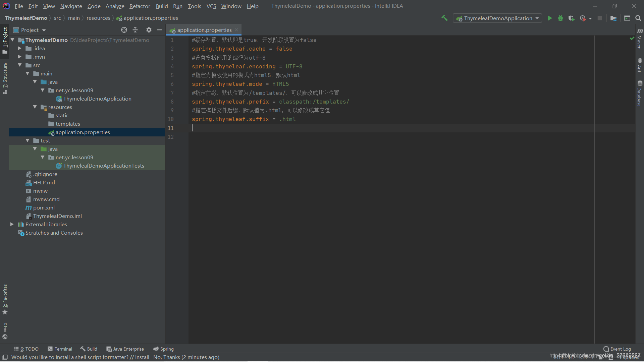Viewport: 644px width, 362px height.
Task: Open the Navigate menu
Action: click(x=71, y=6)
